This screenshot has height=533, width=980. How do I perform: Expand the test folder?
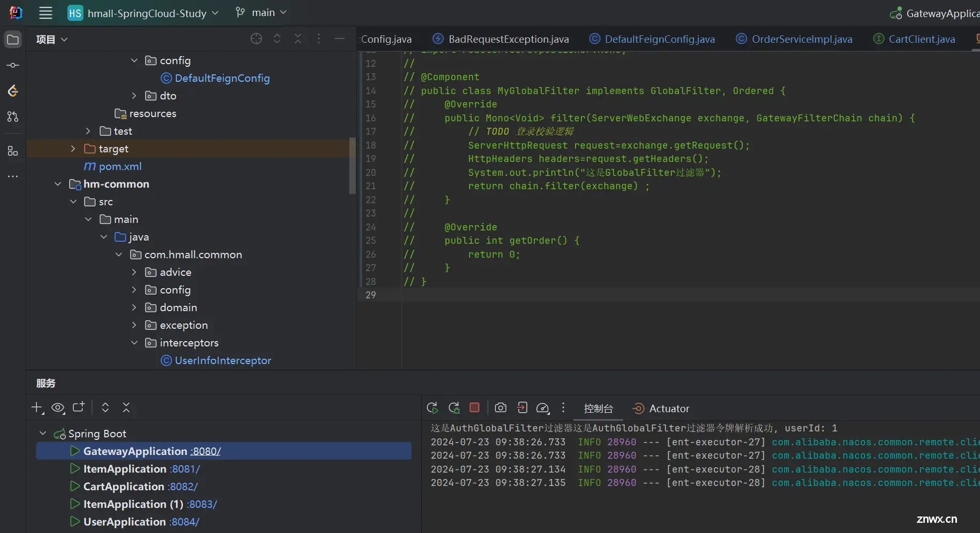pos(88,131)
